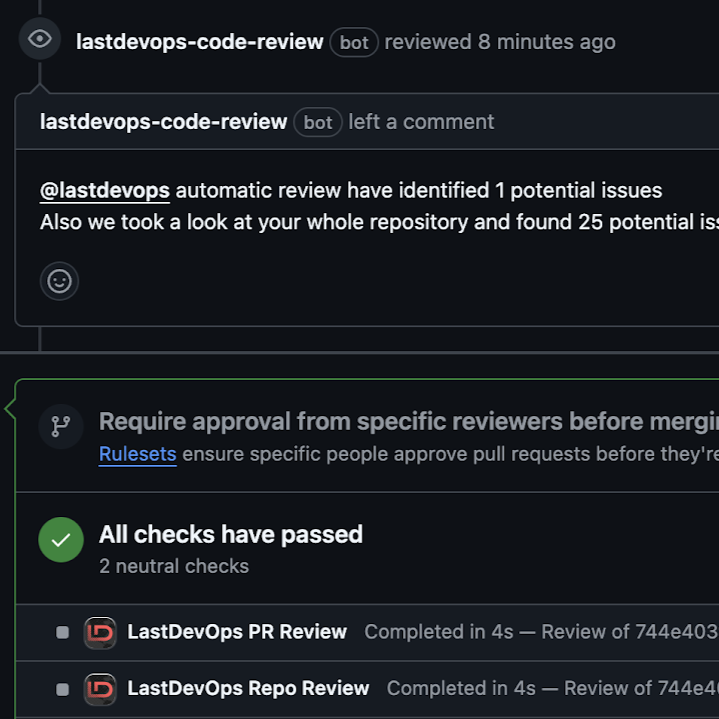Click the bot badge in the comment header

[318, 122]
